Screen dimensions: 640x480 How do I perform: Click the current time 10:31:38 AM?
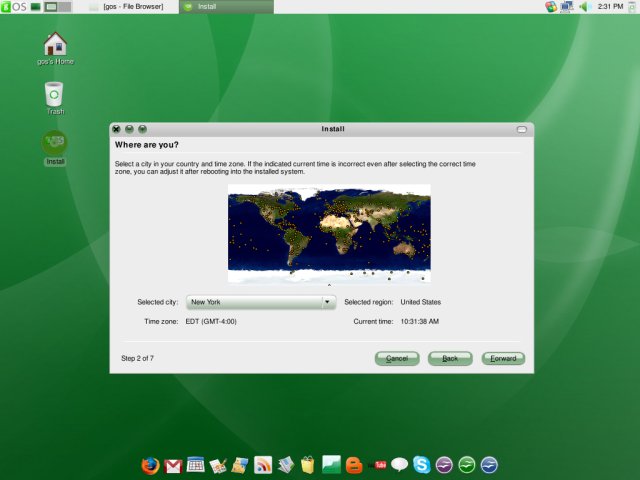[420, 322]
